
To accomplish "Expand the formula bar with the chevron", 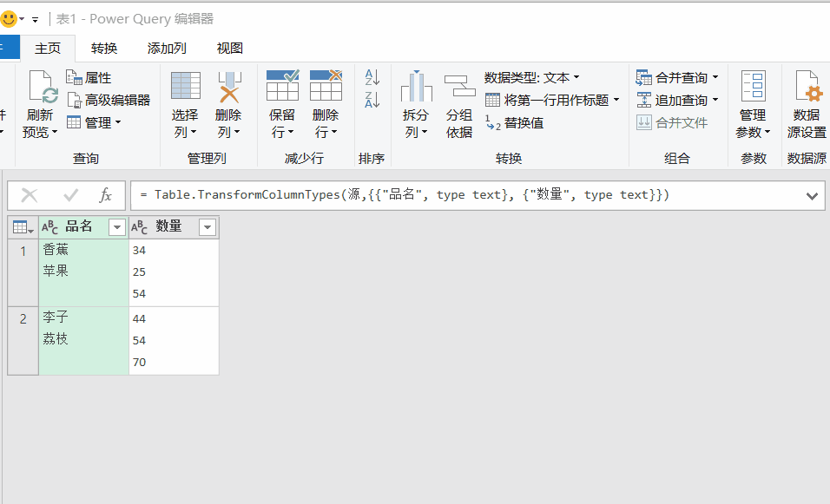I will point(812,196).
